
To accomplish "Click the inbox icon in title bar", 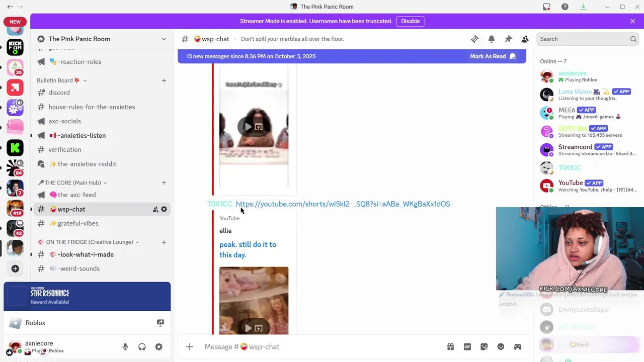I will coord(546,7).
